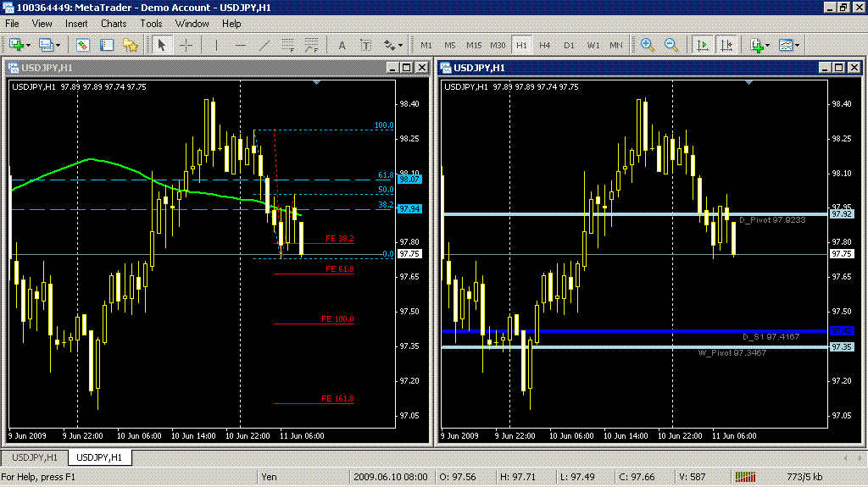Switch to the second USDJPY,H1 bottom tab
Screen dimensions: 868x487
99,457
